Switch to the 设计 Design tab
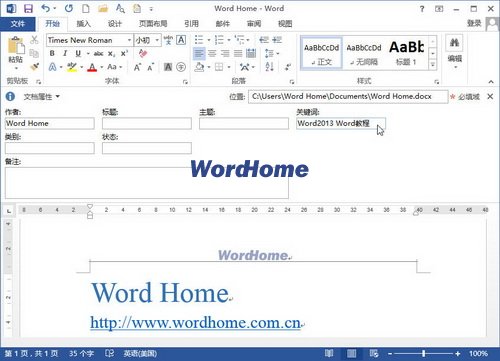500x361 pixels. pos(115,24)
